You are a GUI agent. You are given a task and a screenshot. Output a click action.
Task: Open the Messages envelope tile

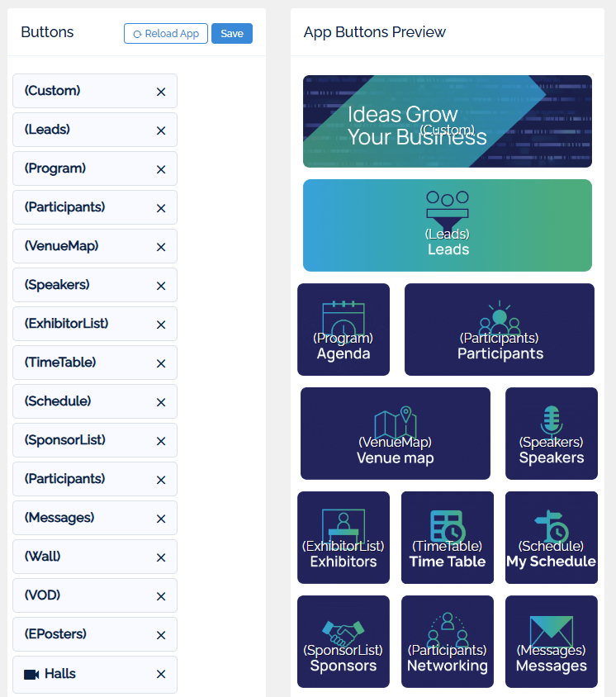coord(551,642)
